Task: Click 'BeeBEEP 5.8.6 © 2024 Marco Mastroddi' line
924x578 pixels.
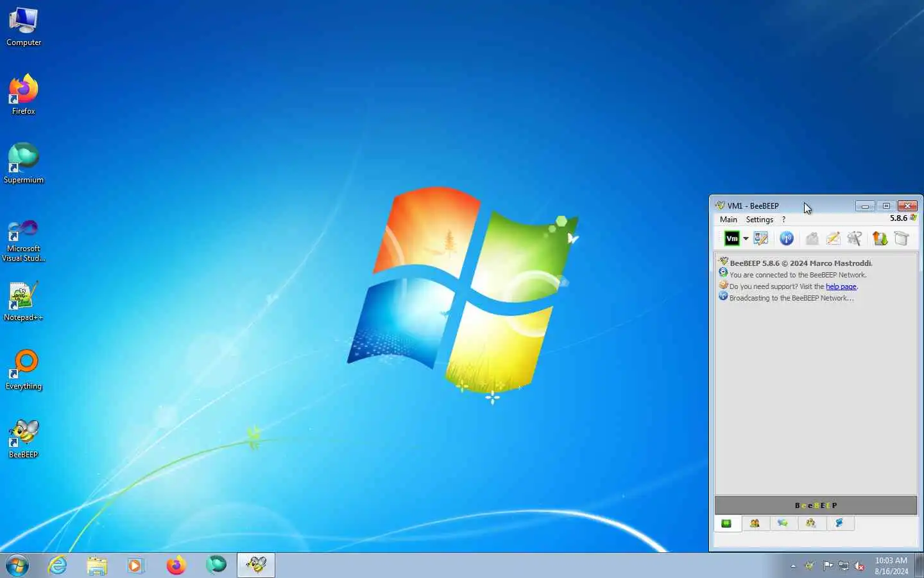Action: point(801,263)
